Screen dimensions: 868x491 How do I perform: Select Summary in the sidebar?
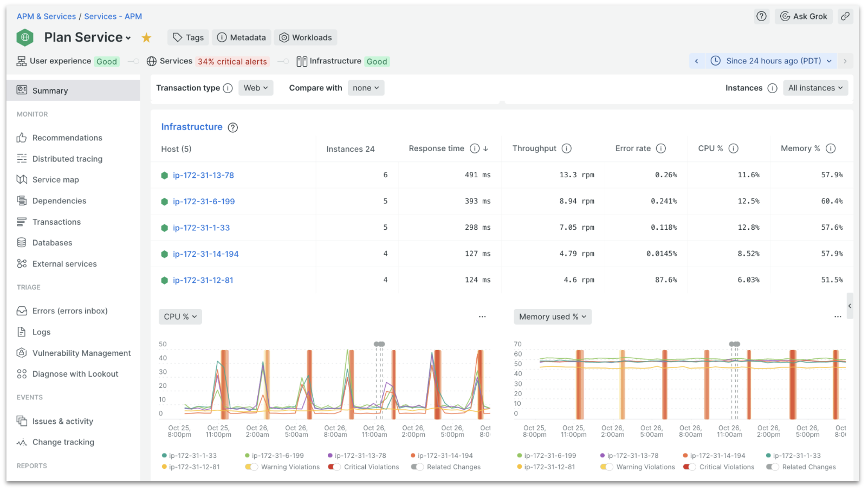[x=73, y=91]
